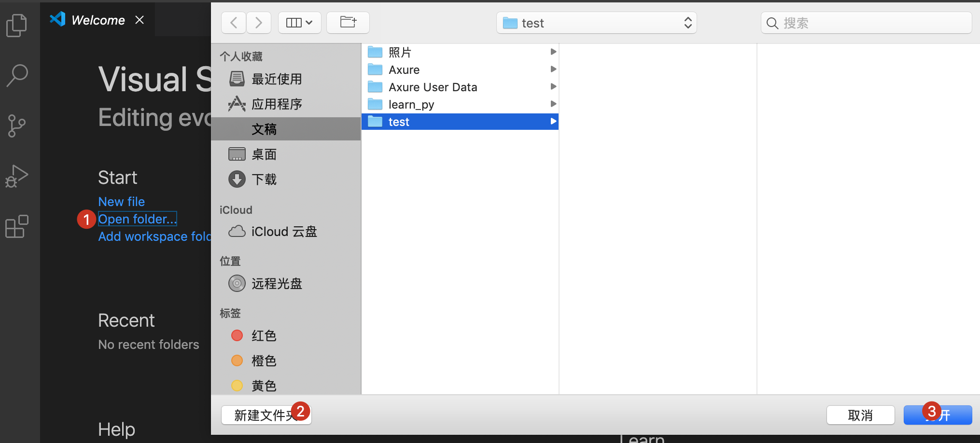
Task: Select the test folder row
Action: pyautogui.click(x=460, y=122)
